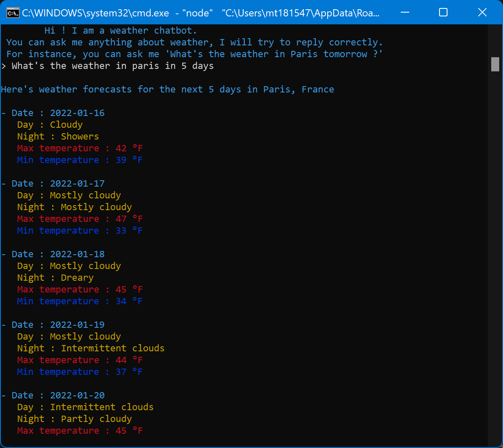Click 'Max temperature : 42 °F' line
The height and width of the screenshot is (448, 503).
coord(79,148)
